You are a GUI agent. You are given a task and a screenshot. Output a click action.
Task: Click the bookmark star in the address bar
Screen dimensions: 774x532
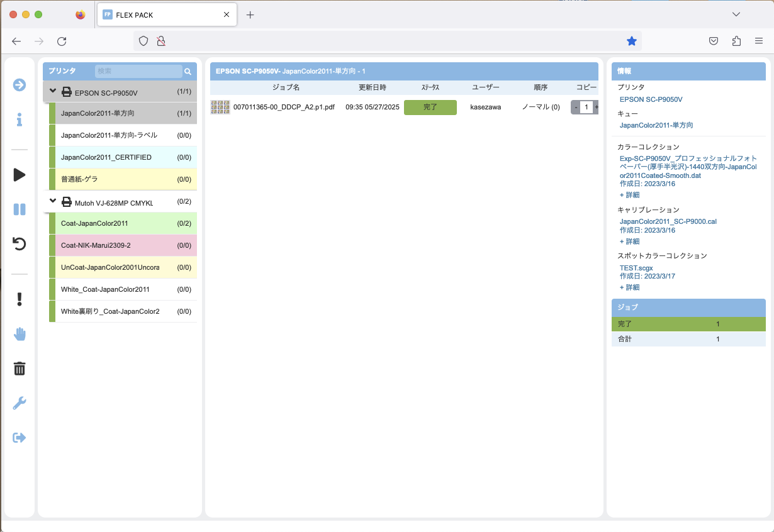[632, 41]
